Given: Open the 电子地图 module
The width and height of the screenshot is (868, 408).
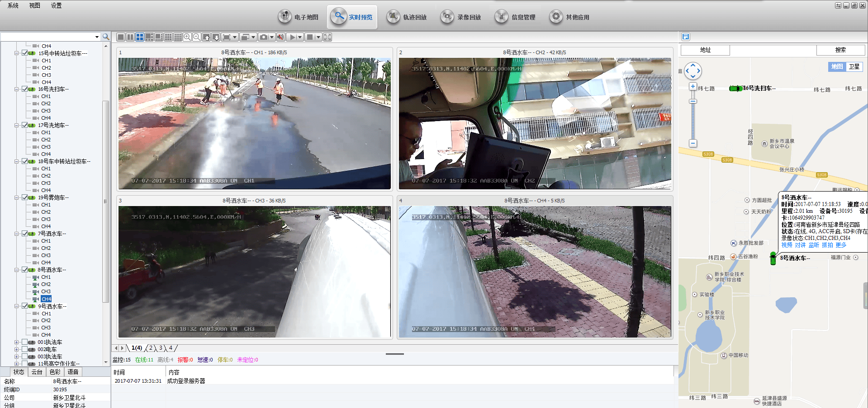Looking at the screenshot, I should point(298,17).
